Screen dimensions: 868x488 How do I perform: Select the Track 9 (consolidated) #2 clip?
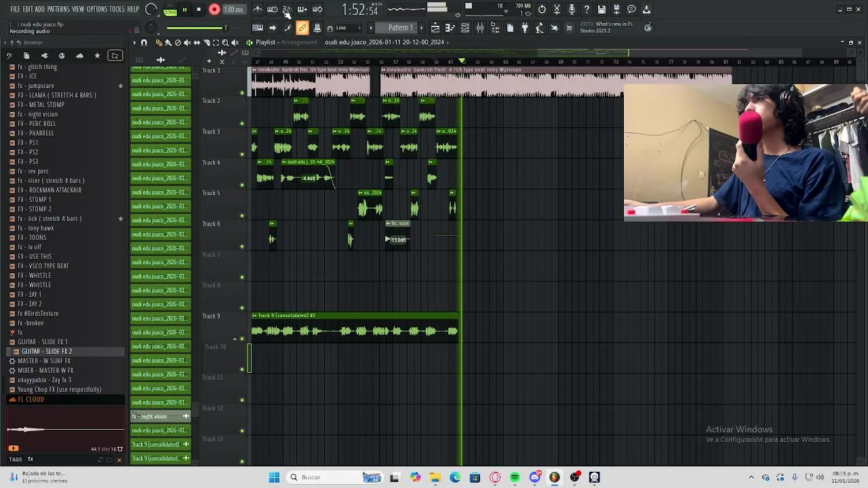[x=355, y=327]
